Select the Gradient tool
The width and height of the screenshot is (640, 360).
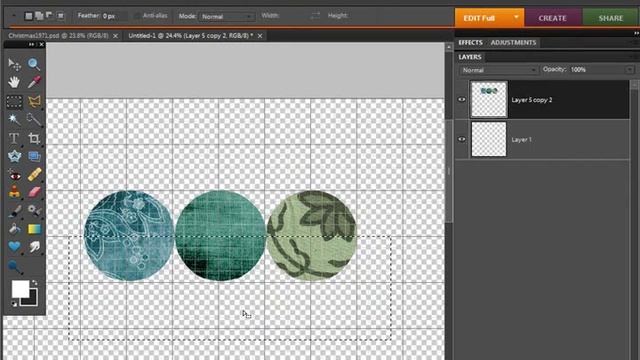(x=34, y=229)
